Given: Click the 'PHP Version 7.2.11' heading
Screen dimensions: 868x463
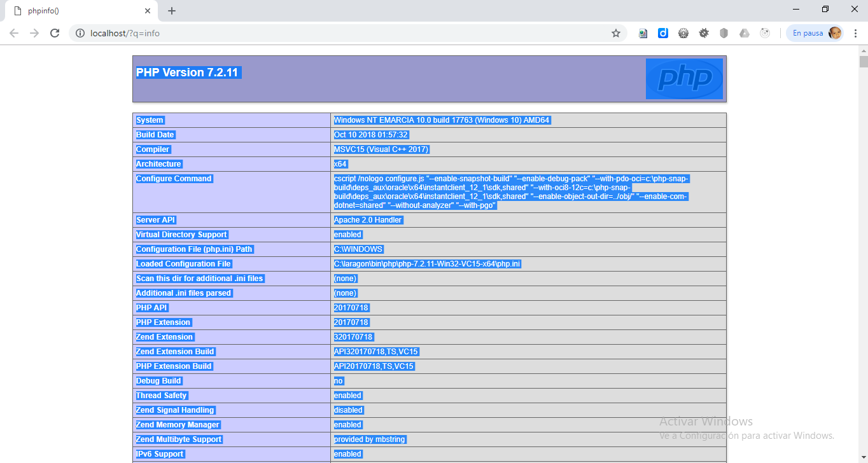Looking at the screenshot, I should click(x=187, y=73).
